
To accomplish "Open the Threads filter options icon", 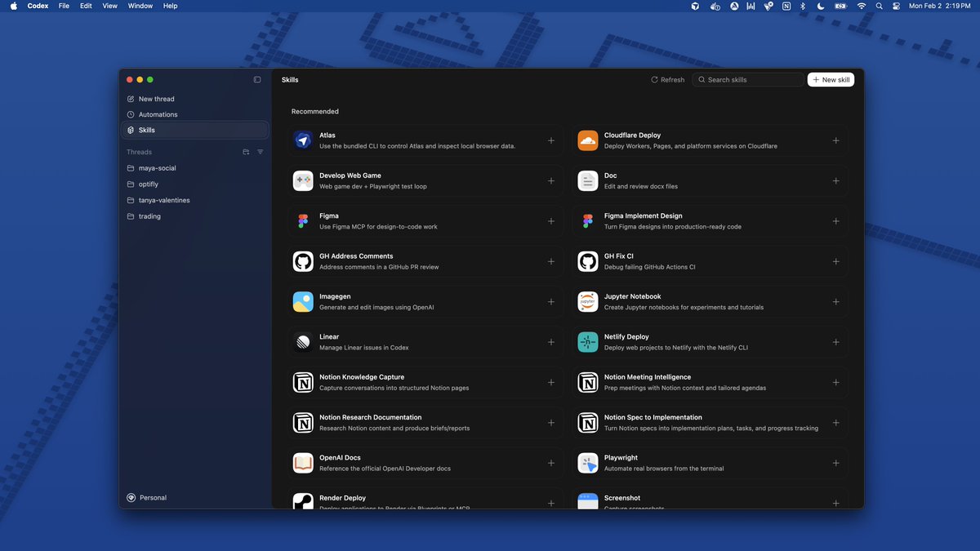I will (261, 152).
